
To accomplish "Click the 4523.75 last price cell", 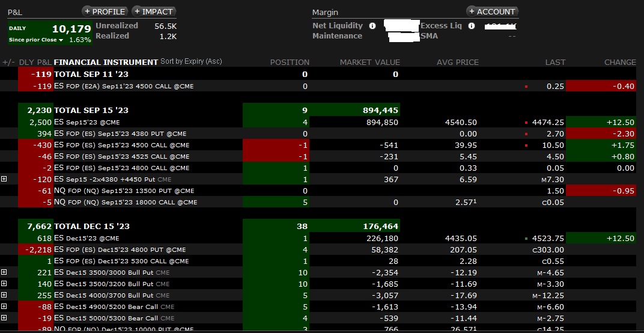I will (x=548, y=238).
